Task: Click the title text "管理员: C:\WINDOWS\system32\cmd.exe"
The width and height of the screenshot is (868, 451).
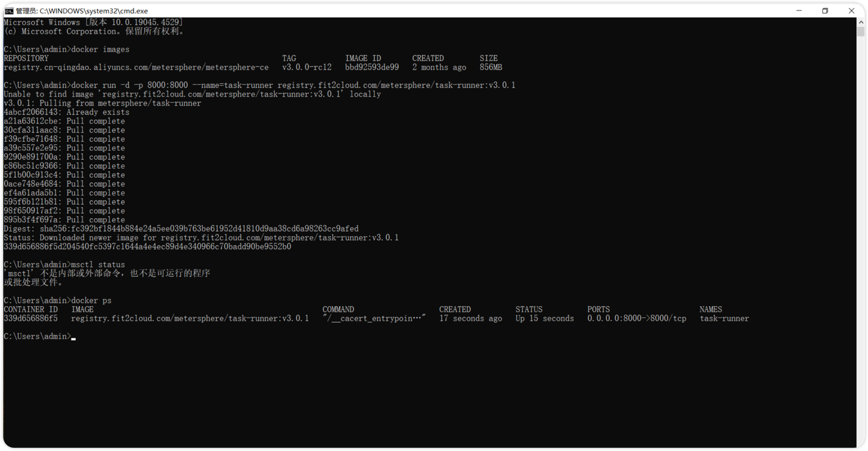Action: click(82, 11)
